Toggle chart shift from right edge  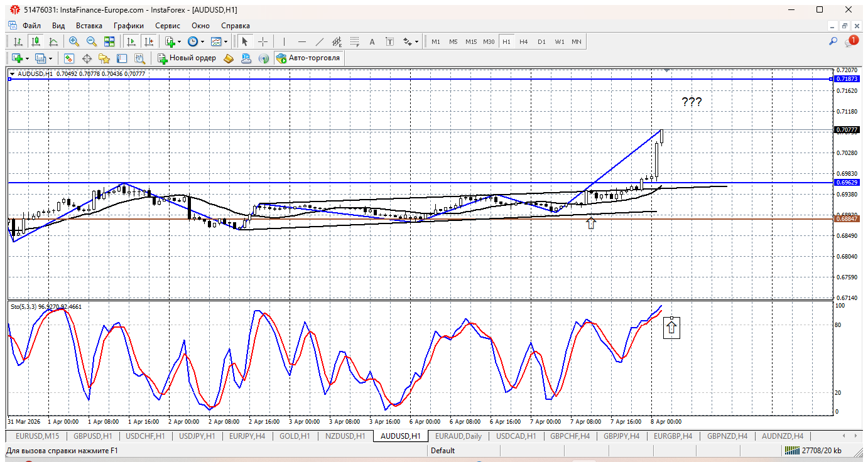click(149, 41)
